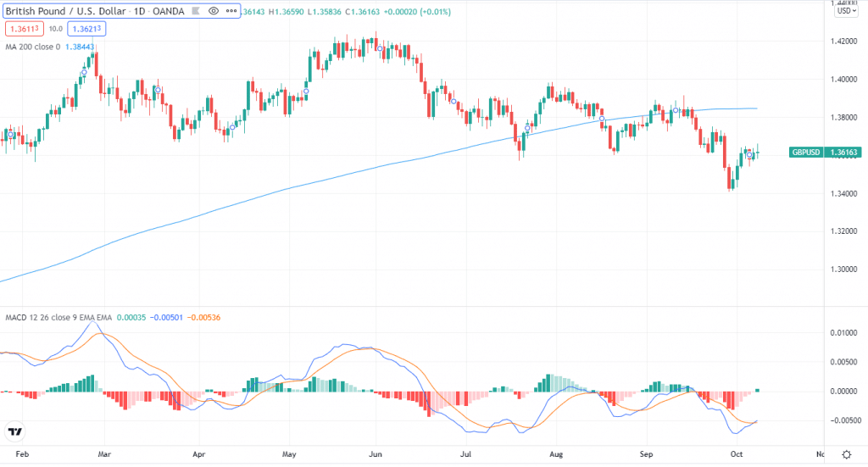
Task: Click the Feb label on time axis
Action: tap(22, 454)
